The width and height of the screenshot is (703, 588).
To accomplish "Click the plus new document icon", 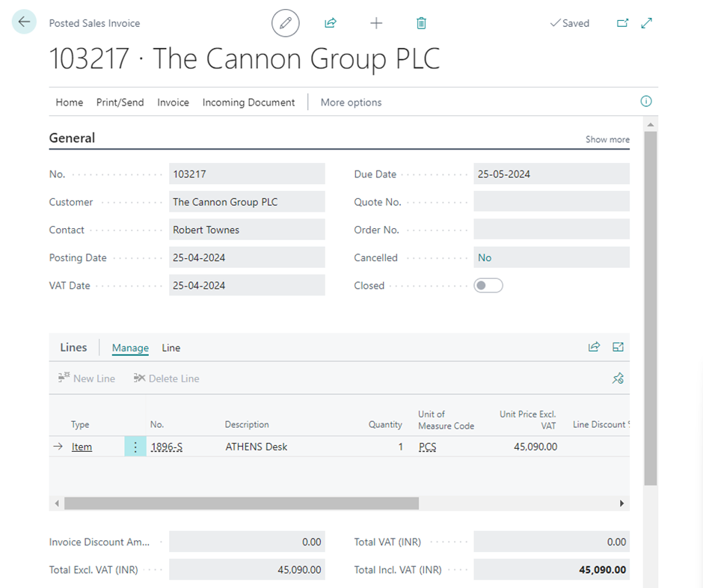I will (376, 23).
